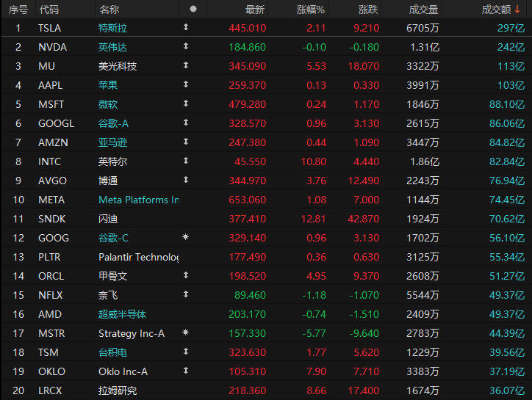Open the 谷歌-C stock link

(x=113, y=238)
